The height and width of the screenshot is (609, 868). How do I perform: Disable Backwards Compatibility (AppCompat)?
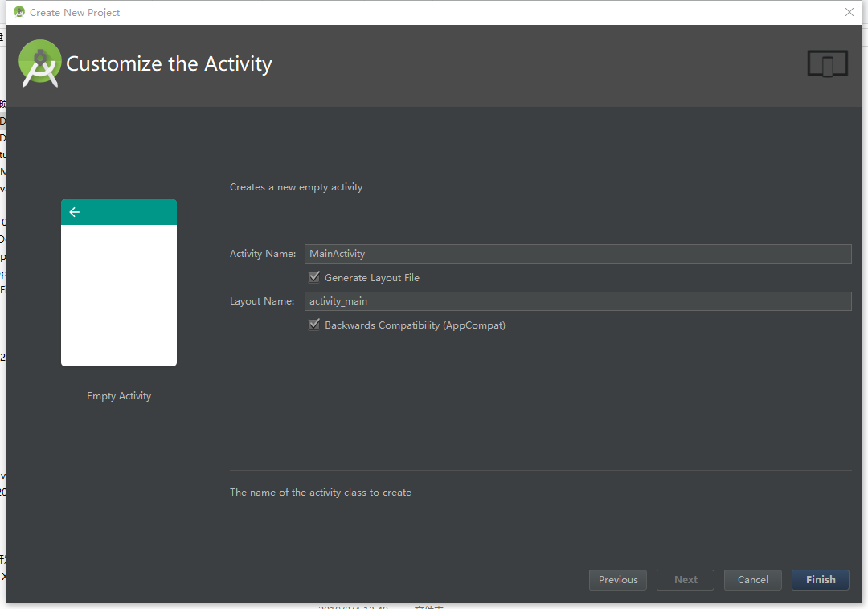[x=314, y=325]
